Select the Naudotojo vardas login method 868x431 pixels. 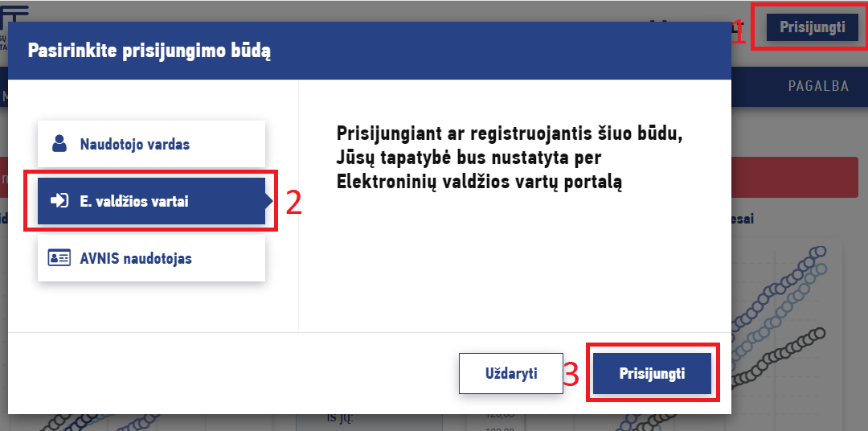(151, 144)
